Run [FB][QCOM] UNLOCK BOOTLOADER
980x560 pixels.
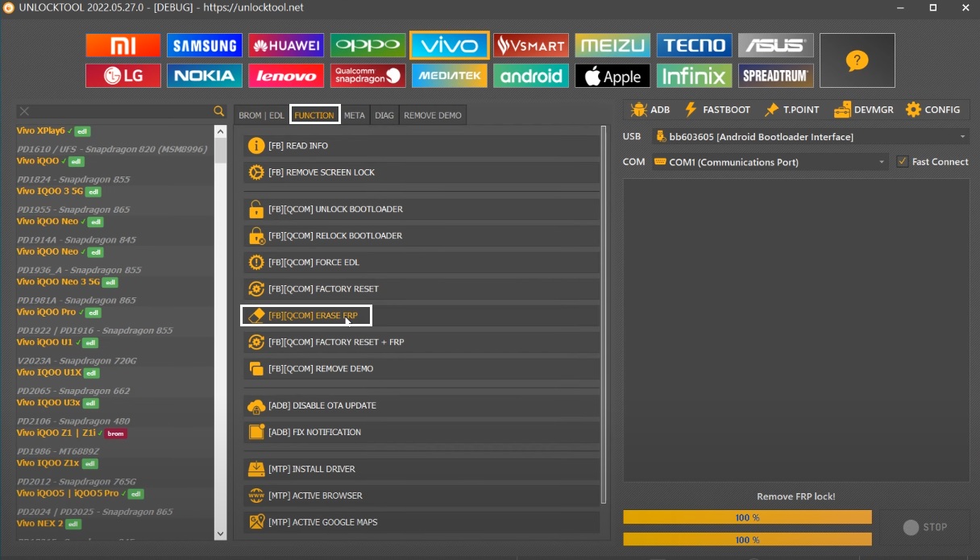pos(421,209)
